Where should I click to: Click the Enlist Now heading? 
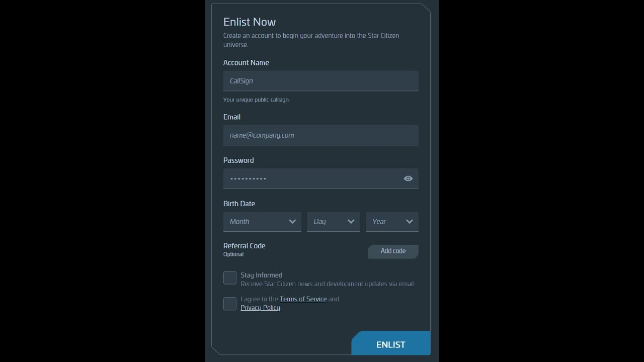point(250,22)
